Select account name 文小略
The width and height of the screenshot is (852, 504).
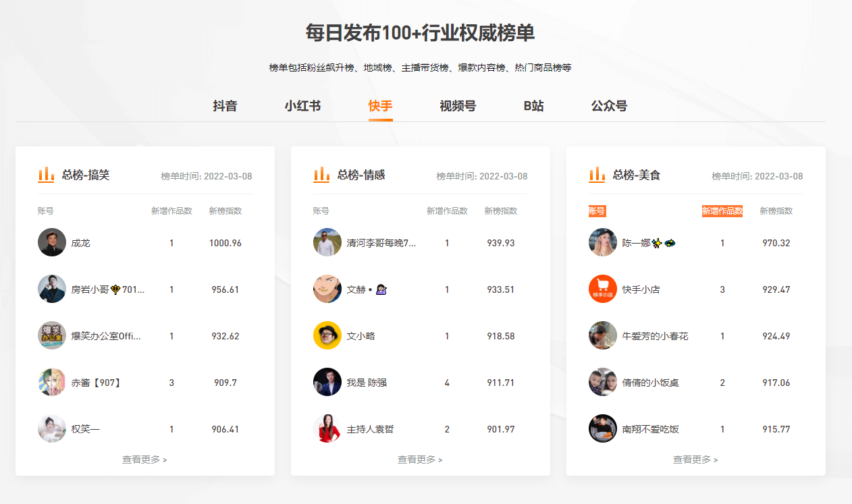pyautogui.click(x=361, y=336)
